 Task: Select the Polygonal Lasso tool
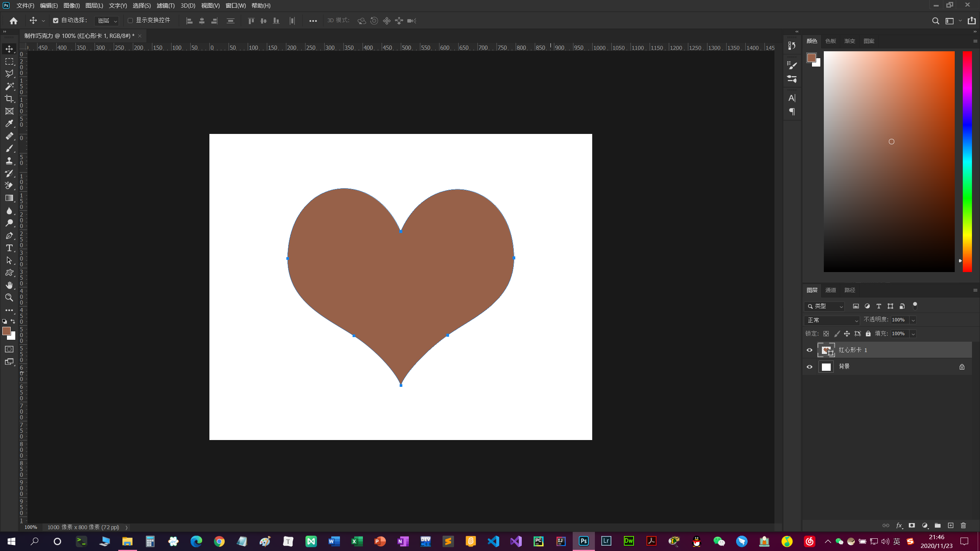click(x=9, y=74)
